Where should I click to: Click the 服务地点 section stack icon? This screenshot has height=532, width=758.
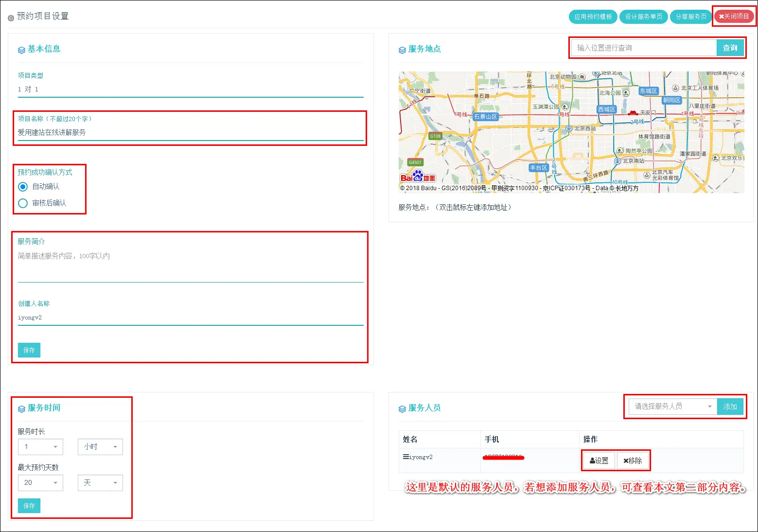pos(402,50)
